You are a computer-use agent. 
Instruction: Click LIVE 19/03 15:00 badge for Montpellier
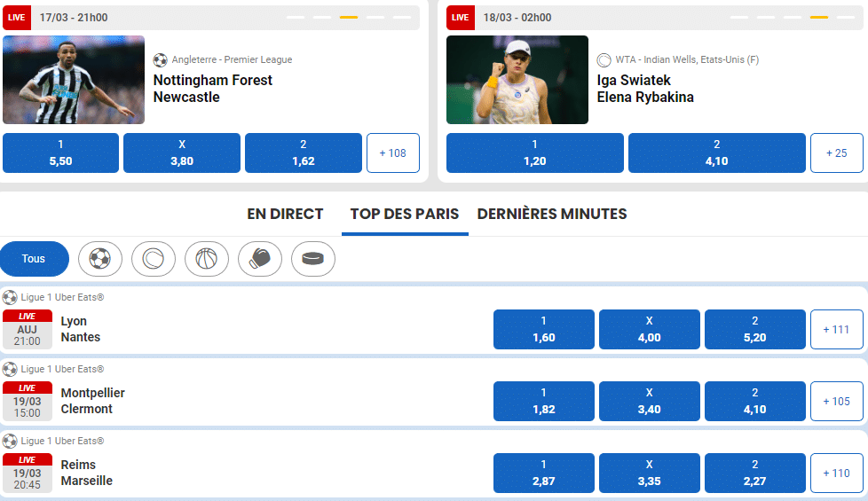tap(28, 402)
